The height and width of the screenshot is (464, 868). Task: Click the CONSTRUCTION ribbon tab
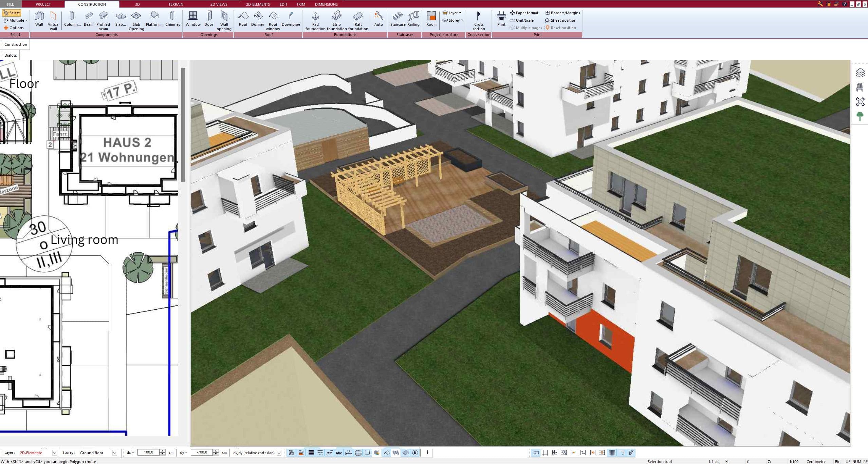[91, 4]
